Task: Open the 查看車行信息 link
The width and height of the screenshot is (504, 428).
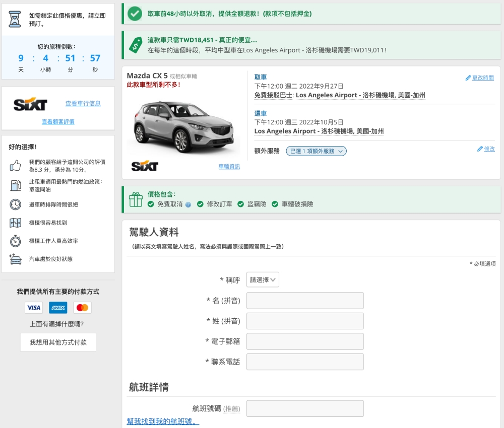Action: (x=83, y=103)
